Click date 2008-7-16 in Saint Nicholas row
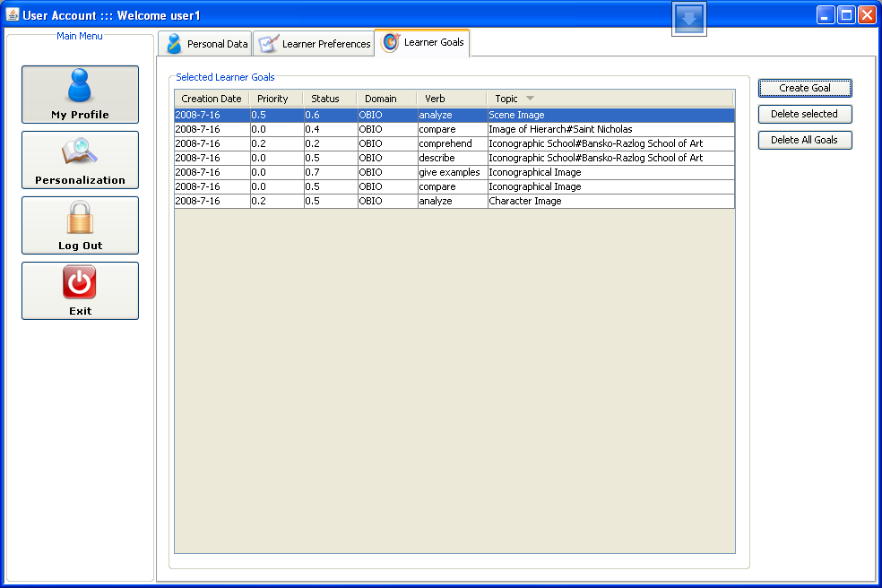The width and height of the screenshot is (882, 588). (197, 129)
